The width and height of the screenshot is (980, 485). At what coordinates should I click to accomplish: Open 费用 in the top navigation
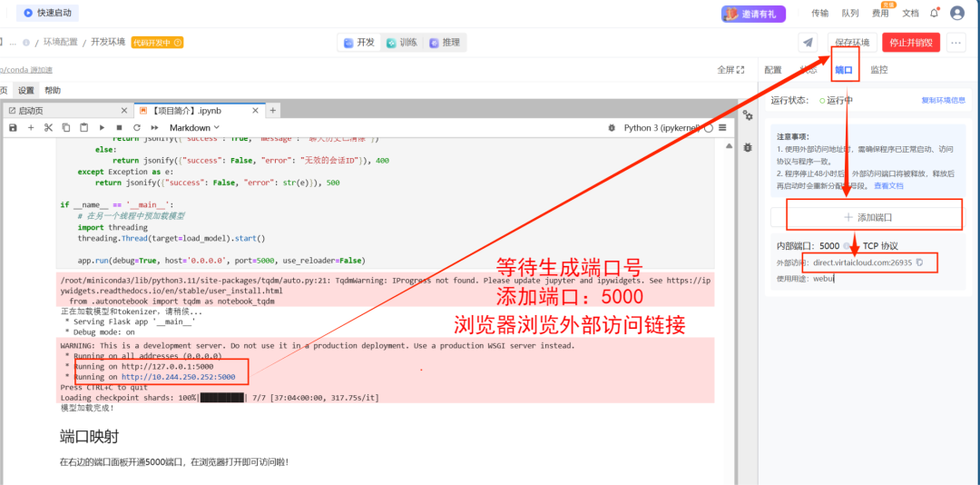(x=880, y=13)
